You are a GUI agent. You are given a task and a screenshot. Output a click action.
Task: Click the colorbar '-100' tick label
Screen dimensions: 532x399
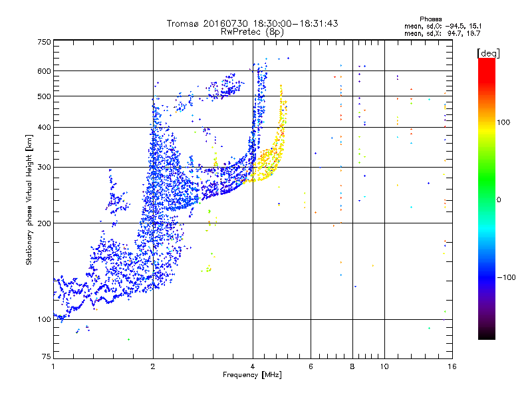click(x=506, y=277)
